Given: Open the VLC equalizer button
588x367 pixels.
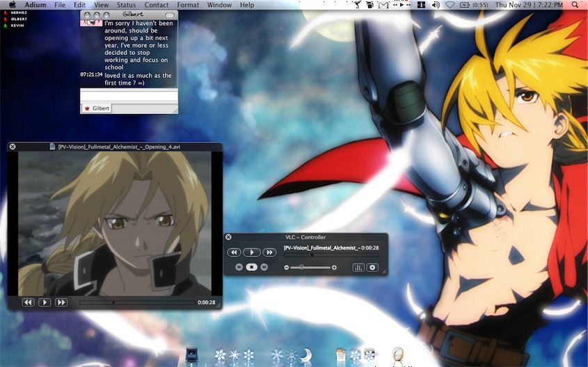Looking at the screenshot, I should click(x=358, y=268).
